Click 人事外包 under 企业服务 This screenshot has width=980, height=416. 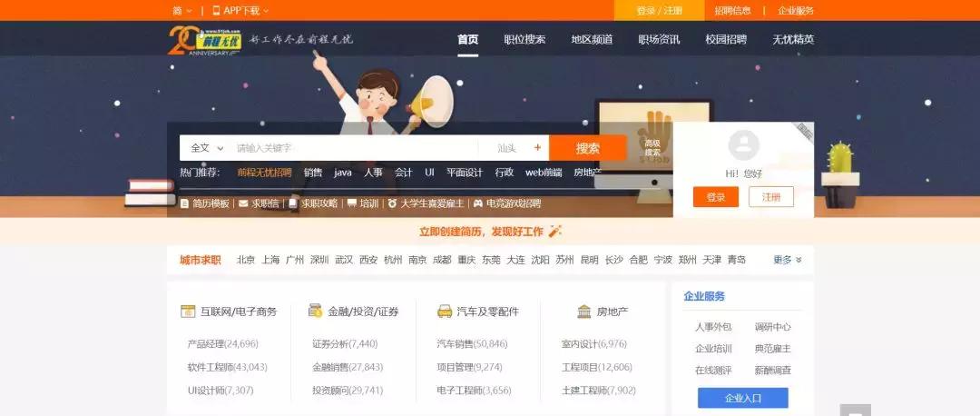(x=713, y=327)
